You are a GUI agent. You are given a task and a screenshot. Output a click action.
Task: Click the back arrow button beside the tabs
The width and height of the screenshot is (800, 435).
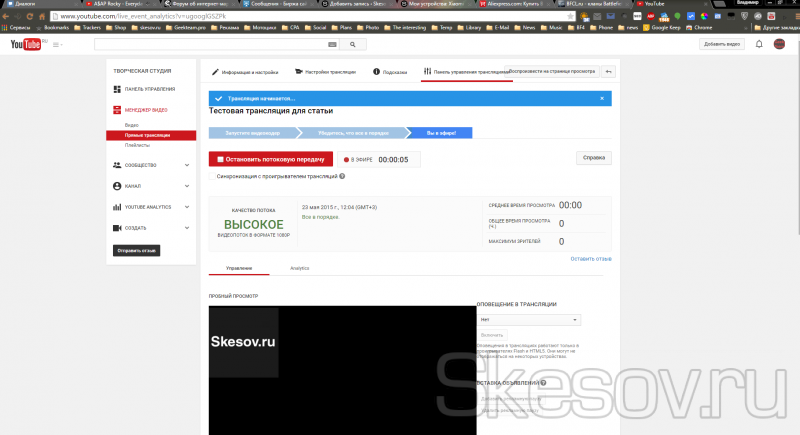tap(609, 72)
